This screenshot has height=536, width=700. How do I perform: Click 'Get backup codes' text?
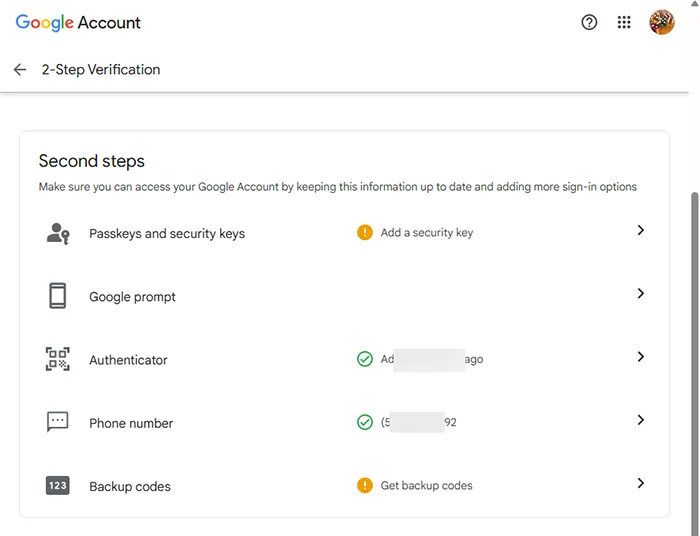coord(426,486)
